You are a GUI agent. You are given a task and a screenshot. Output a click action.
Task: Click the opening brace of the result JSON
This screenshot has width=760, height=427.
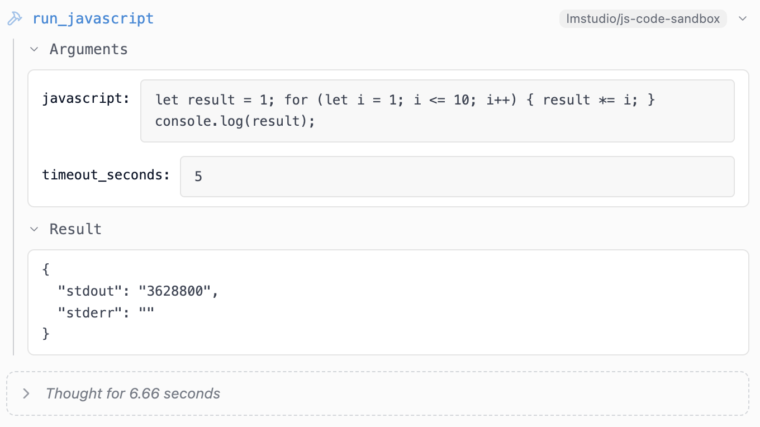tap(46, 269)
